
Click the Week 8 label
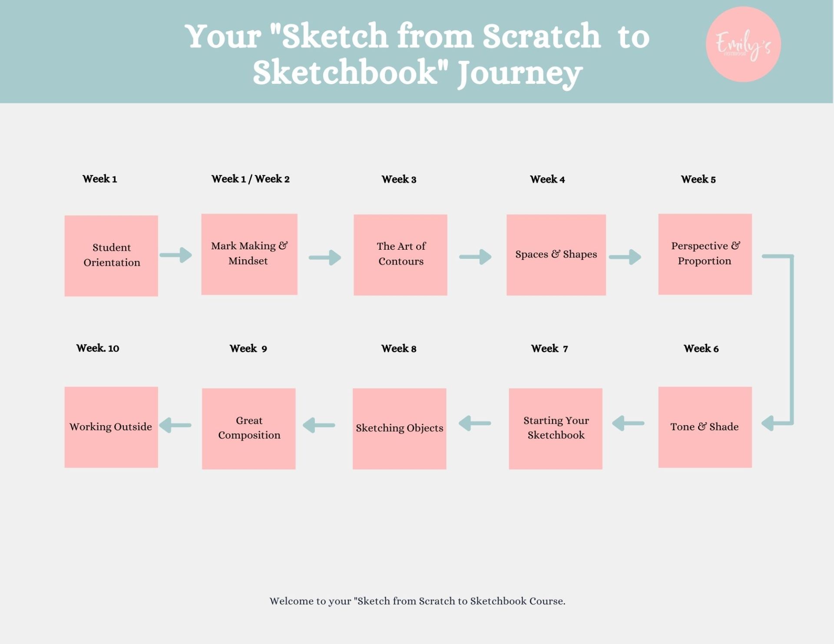click(x=399, y=348)
